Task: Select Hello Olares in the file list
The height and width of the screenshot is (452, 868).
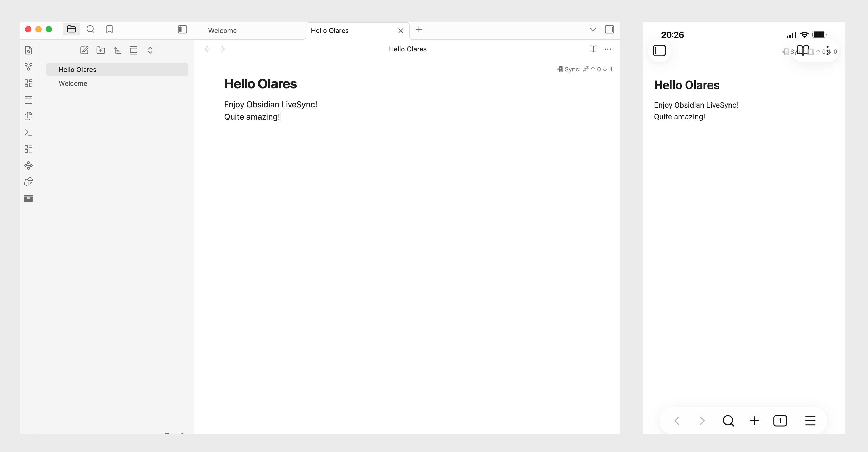Action: point(117,70)
